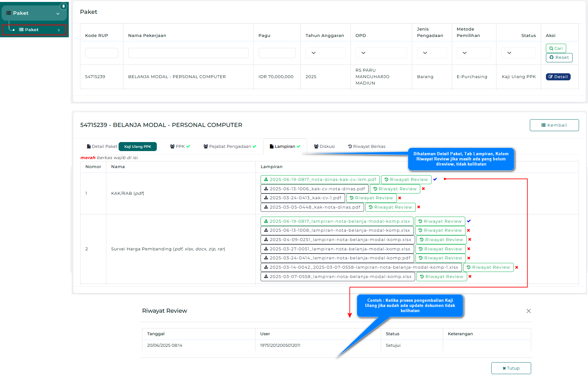
Task: Click blue checkmark beside 2025-06-19-0817 lampiran xlsx
Action: tap(469, 221)
